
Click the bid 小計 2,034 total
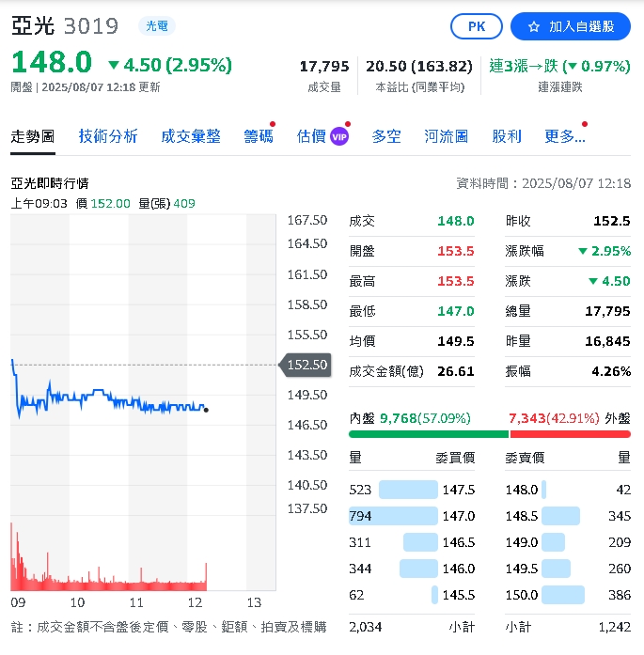[366, 627]
